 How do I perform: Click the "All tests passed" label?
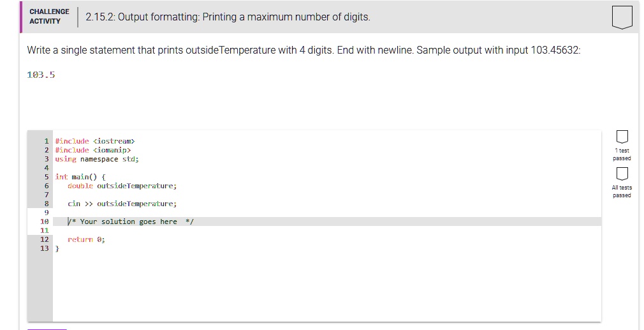[x=622, y=191]
